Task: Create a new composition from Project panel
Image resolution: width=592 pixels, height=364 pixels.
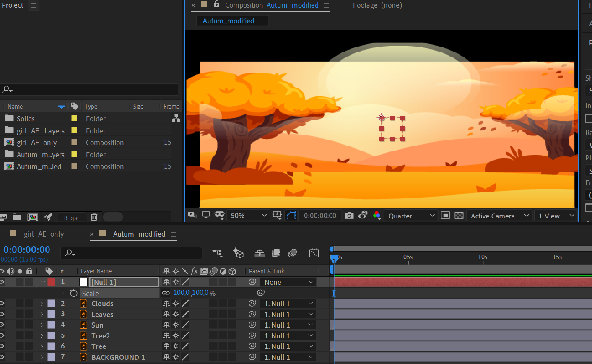Action: (33, 217)
